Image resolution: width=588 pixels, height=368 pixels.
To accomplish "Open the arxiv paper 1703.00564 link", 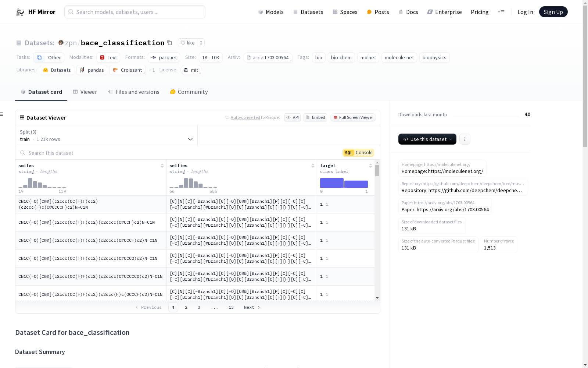I will point(445,206).
